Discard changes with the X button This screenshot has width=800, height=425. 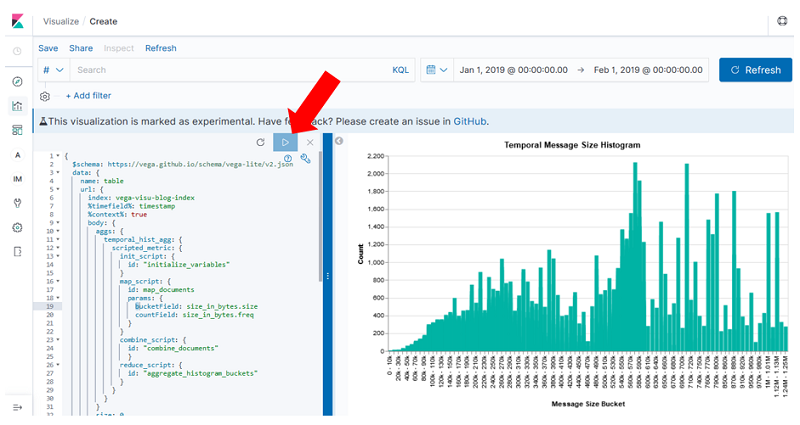pyautogui.click(x=310, y=143)
